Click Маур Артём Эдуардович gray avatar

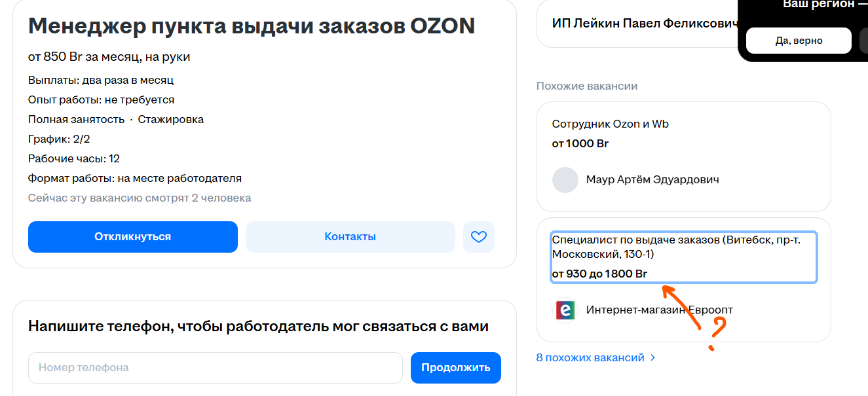tap(565, 179)
